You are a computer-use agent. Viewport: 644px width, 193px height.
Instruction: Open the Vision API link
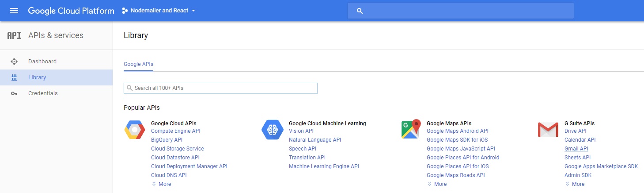click(x=301, y=131)
